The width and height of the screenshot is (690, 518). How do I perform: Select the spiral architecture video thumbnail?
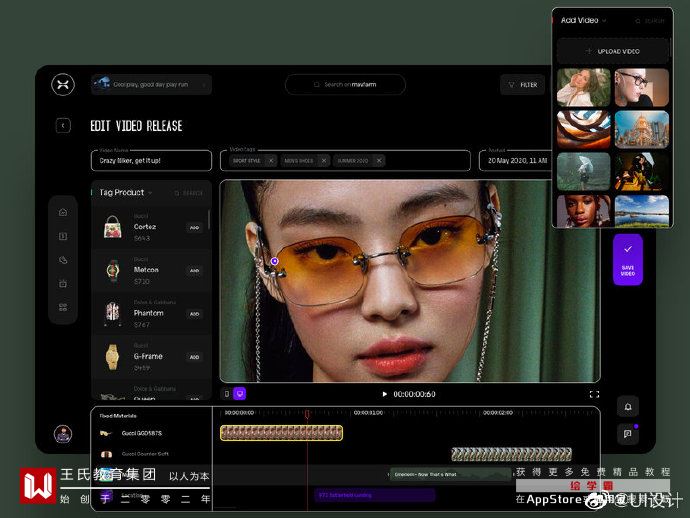click(x=584, y=129)
